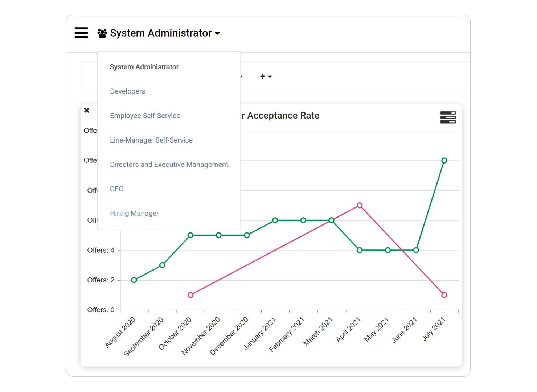Click the users group icon beside System Administrator
The image size is (537, 392).
pos(102,33)
